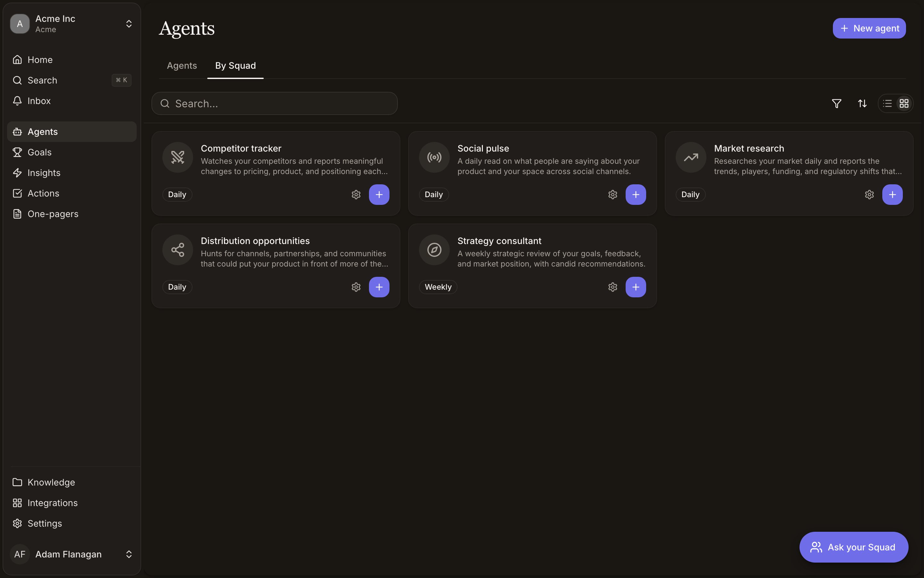
Task: Open the Strategy consultant title
Action: 499,241
